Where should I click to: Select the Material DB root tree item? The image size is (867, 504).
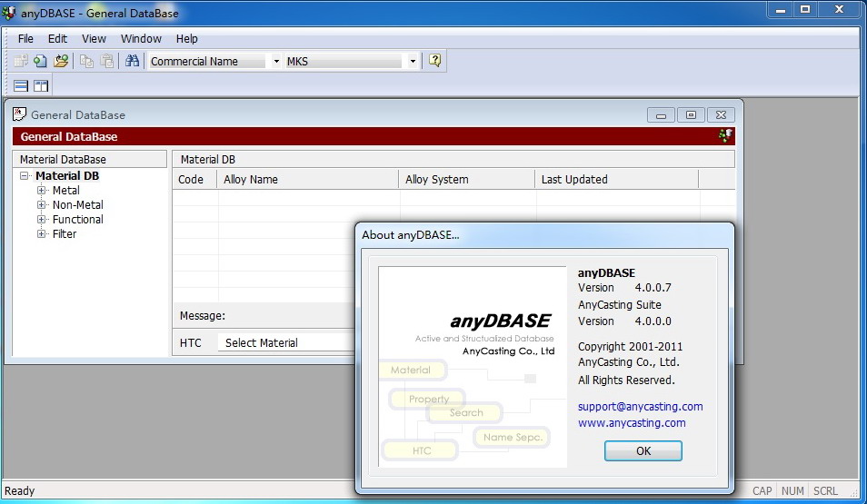[x=67, y=176]
